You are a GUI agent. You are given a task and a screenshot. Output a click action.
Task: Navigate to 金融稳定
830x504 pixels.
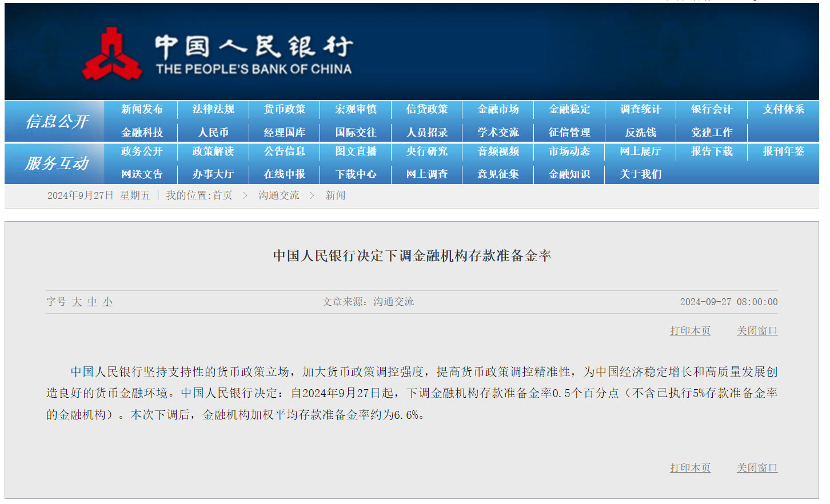point(569,109)
